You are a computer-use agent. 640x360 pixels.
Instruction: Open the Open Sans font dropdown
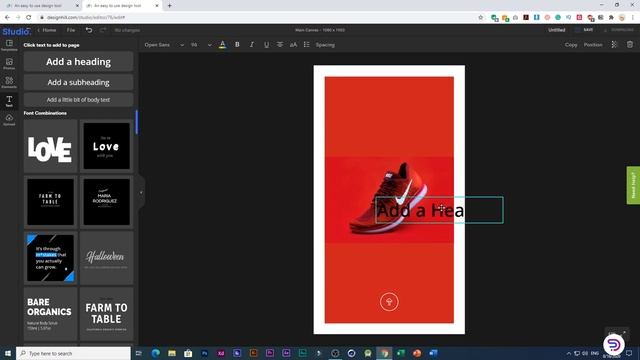coord(164,45)
